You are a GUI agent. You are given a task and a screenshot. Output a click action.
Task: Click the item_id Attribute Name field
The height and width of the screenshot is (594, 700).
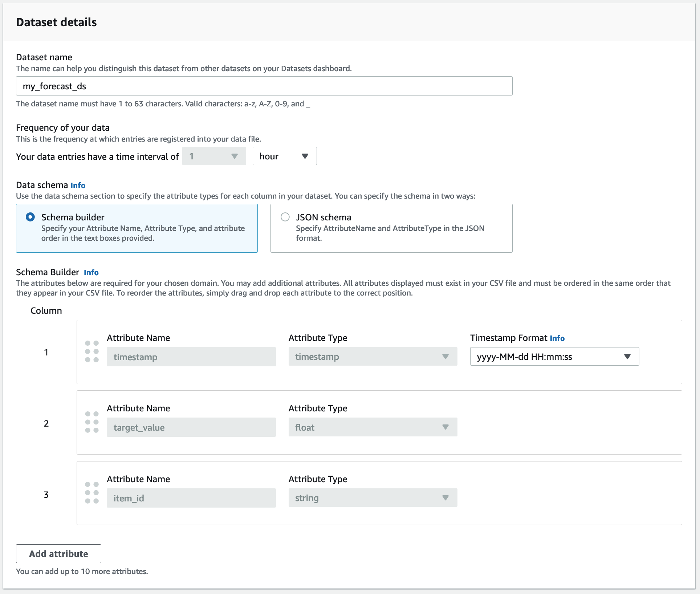pos(191,498)
